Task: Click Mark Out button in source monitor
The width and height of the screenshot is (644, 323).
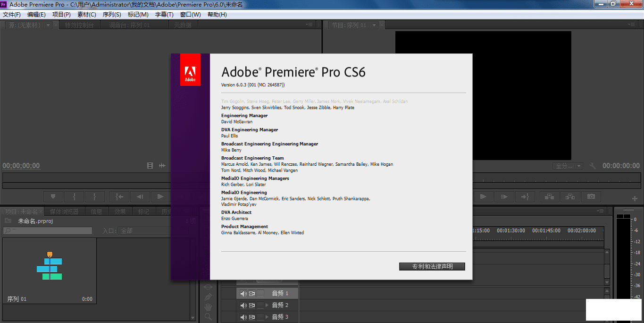Action: pos(95,196)
